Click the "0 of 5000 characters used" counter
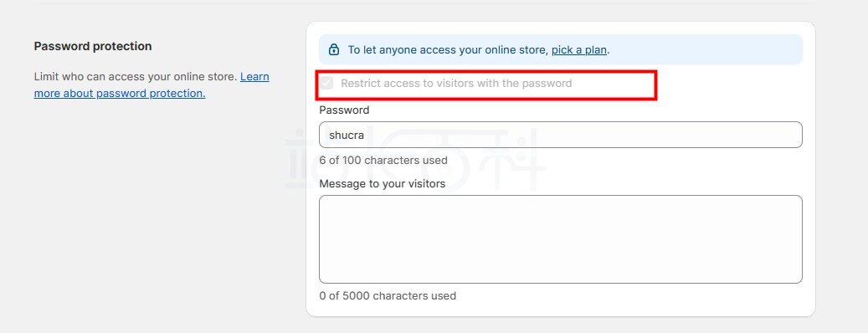The height and width of the screenshot is (333, 868). coord(388,296)
